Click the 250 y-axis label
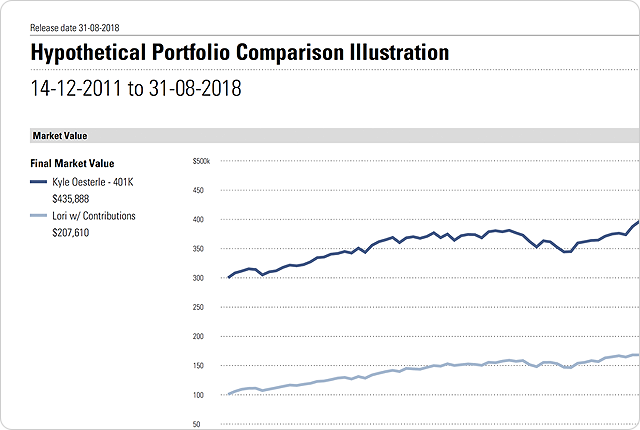 198,308
